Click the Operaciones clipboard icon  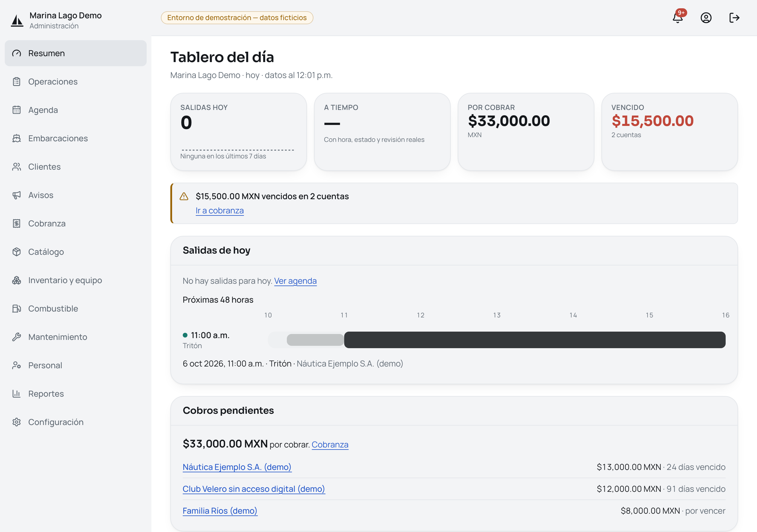(17, 81)
